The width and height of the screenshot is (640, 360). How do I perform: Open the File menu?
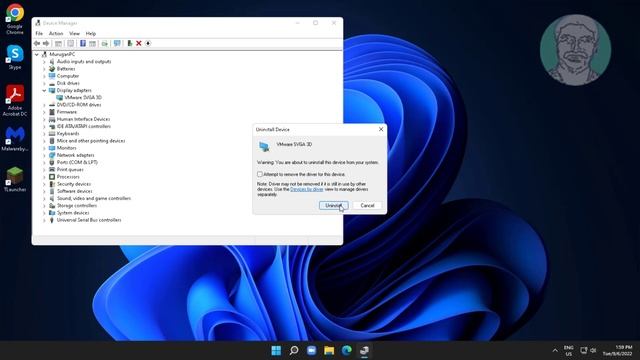click(x=39, y=33)
